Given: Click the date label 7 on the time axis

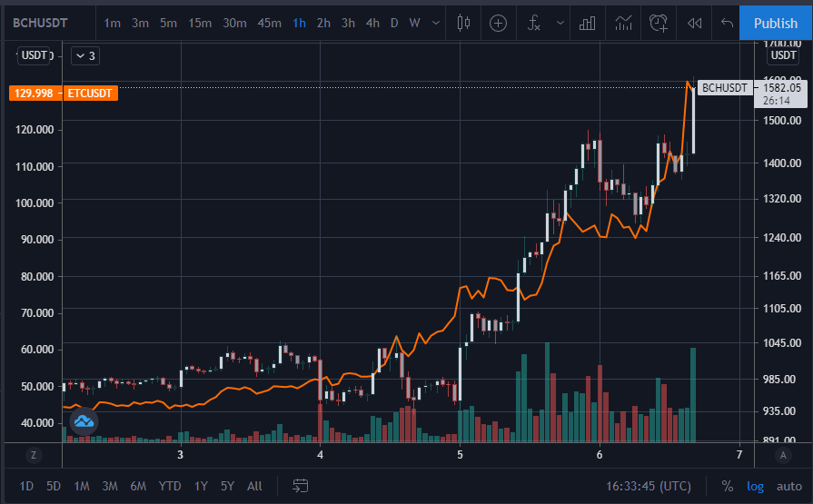Looking at the screenshot, I should [x=739, y=455].
